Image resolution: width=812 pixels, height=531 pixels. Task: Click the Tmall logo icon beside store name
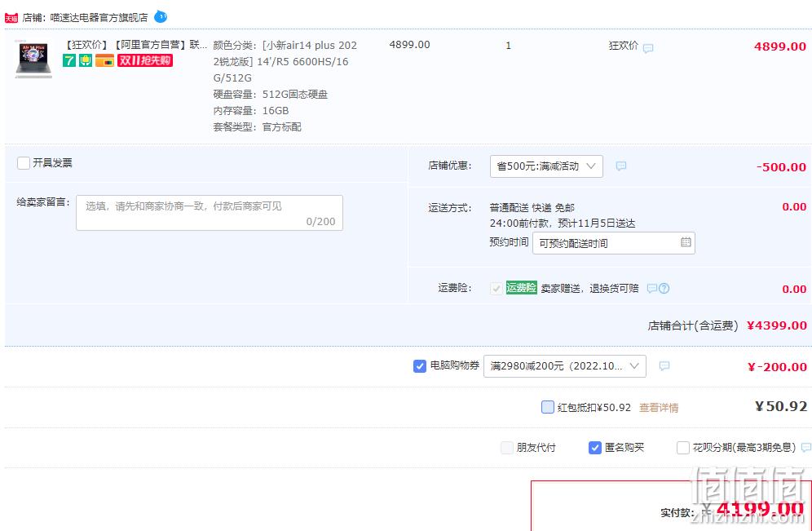click(x=11, y=18)
